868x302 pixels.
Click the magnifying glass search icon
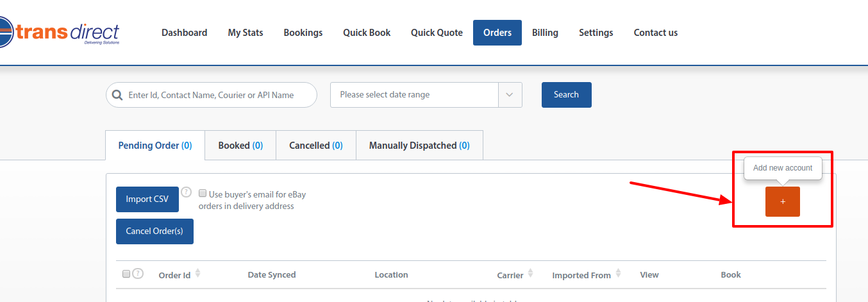(117, 95)
